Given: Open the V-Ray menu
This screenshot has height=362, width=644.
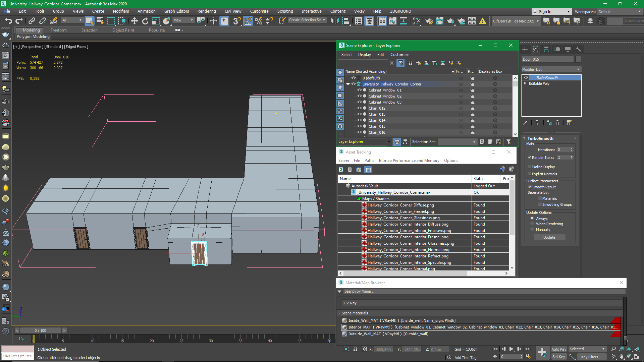Looking at the screenshot, I should tap(359, 11).
